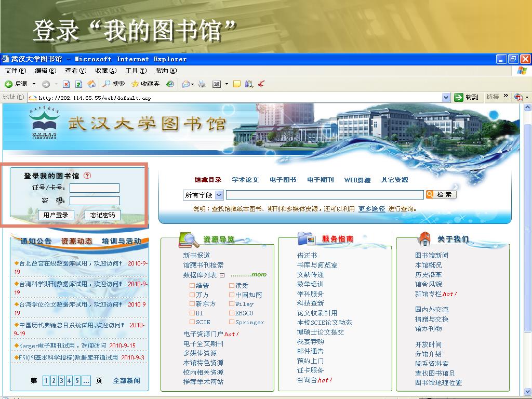Refresh the page using the toolbar icon
The image size is (532, 399).
click(x=78, y=84)
